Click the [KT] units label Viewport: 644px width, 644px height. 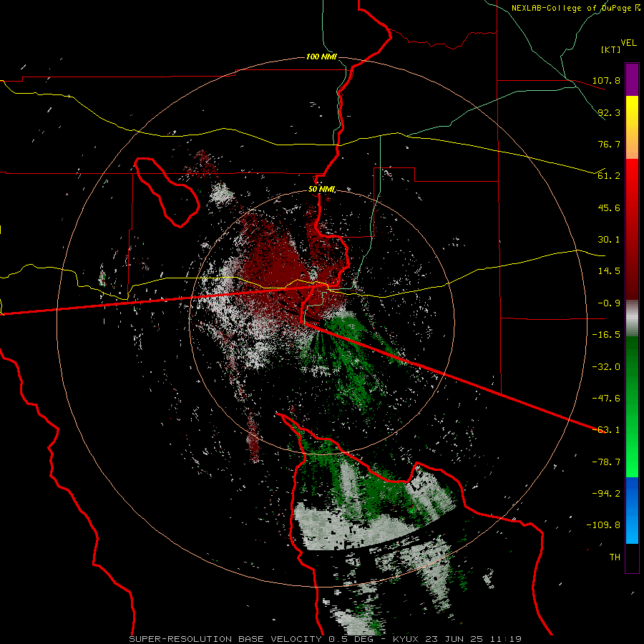(611, 49)
